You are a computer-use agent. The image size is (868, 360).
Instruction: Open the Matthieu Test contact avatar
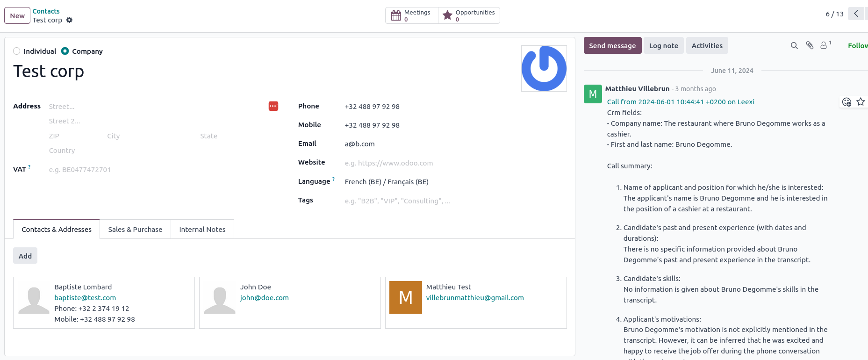(406, 297)
